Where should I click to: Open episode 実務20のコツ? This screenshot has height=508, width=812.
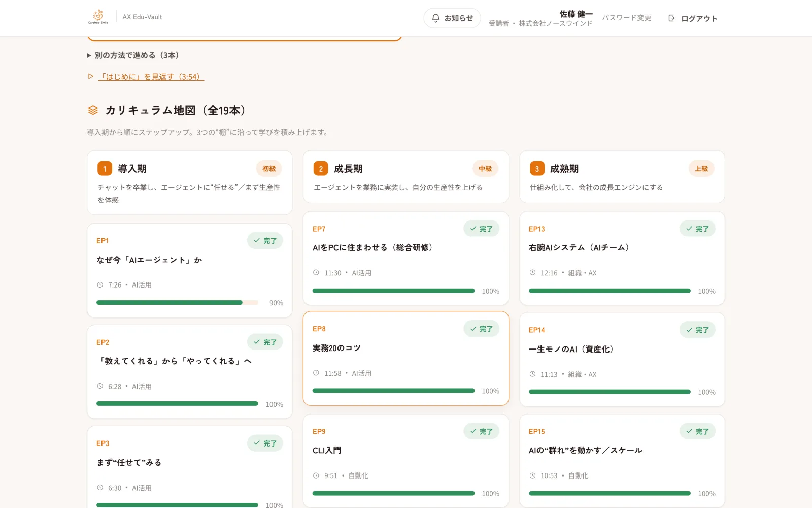click(406, 359)
